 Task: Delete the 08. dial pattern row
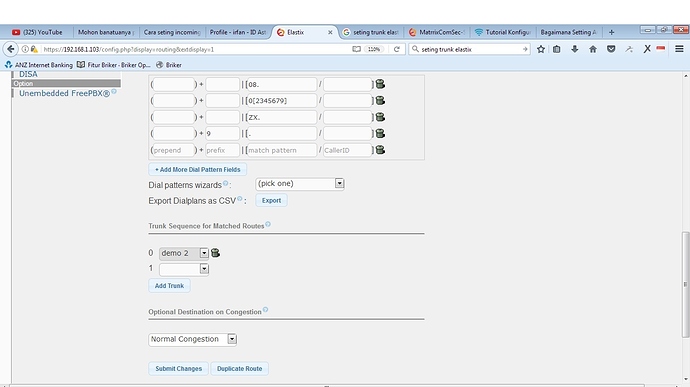[380, 84]
